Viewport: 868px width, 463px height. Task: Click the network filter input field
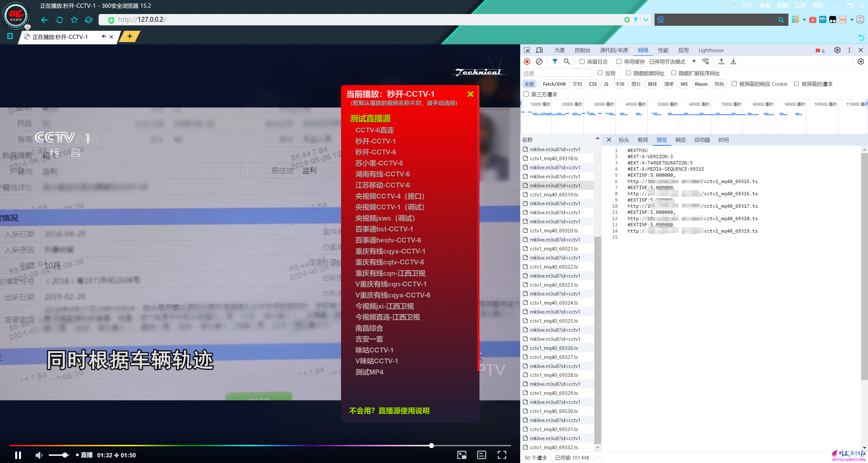556,73
